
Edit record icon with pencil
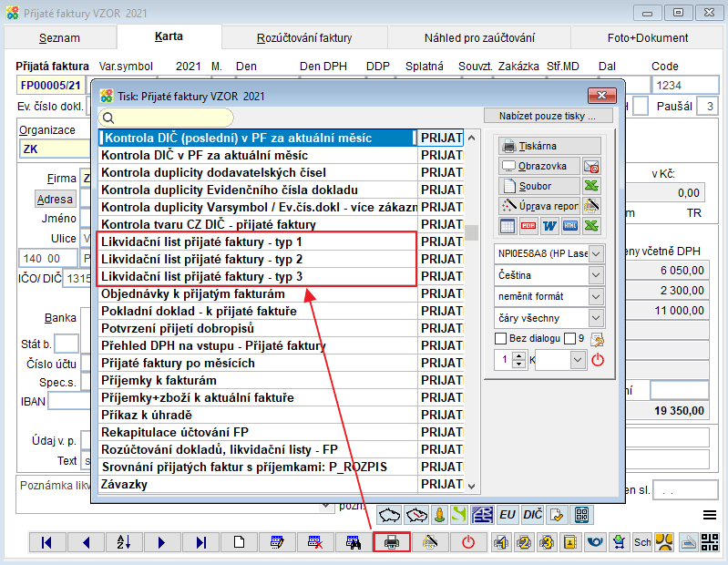[277, 542]
